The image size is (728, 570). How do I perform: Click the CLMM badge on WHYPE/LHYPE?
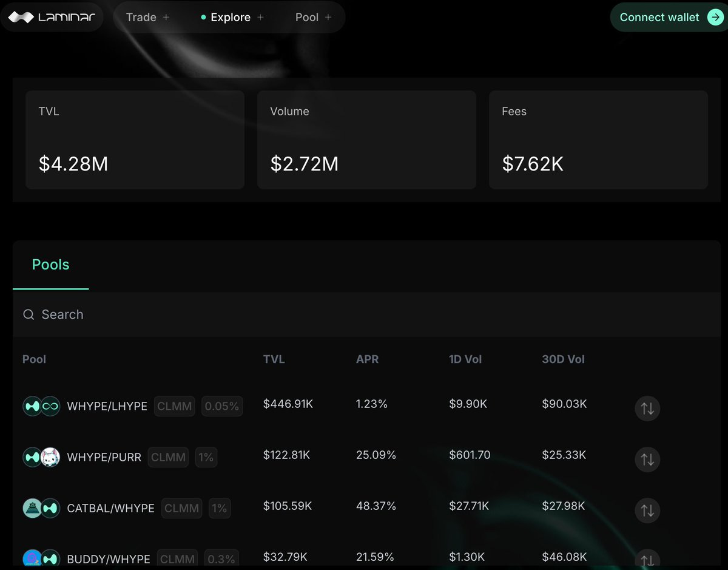coord(175,406)
